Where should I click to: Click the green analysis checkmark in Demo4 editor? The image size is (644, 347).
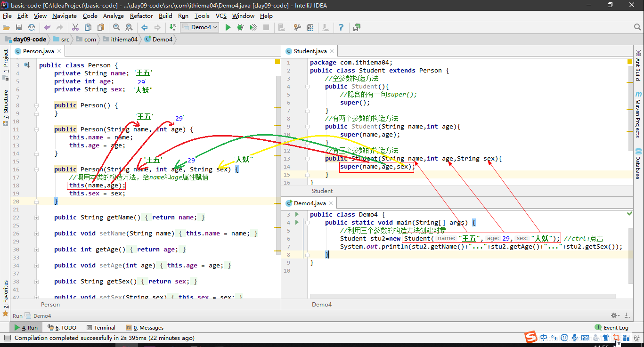(629, 213)
